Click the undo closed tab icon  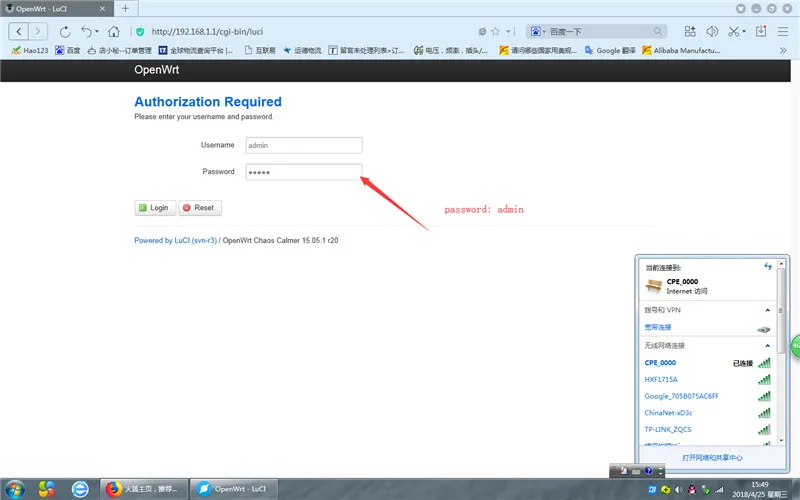86,32
